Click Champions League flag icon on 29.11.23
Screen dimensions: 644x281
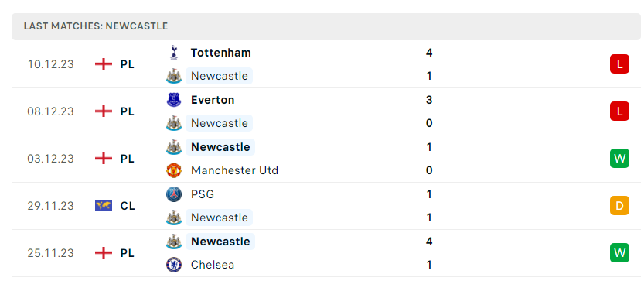pos(104,205)
